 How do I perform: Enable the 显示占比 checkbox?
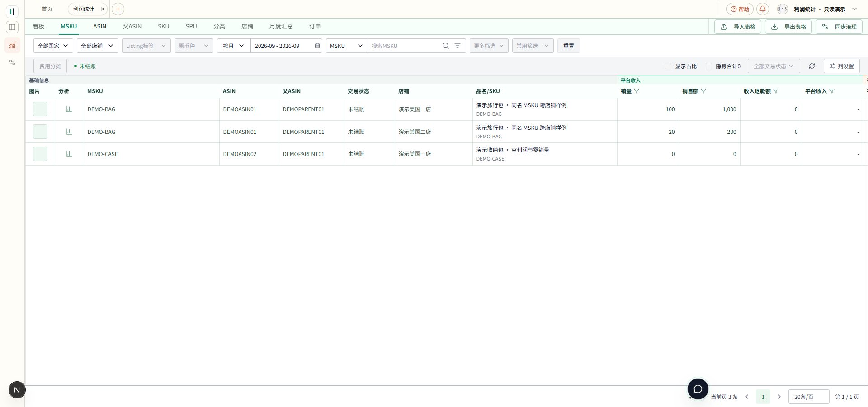point(668,66)
